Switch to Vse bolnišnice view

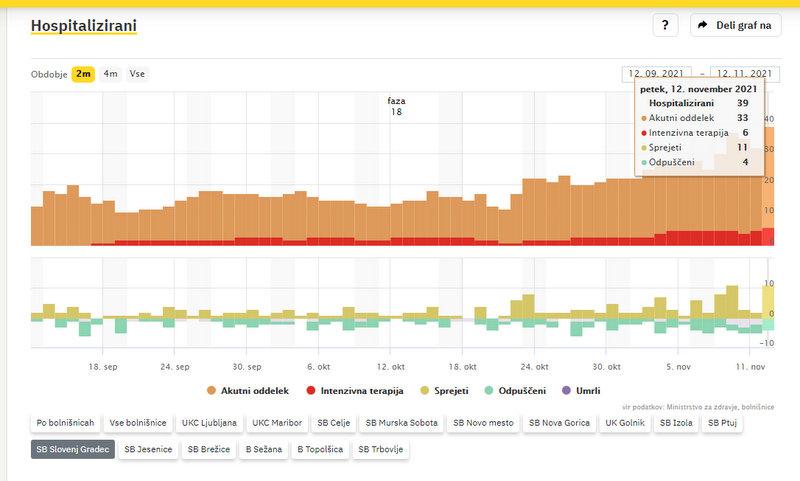coord(138,423)
